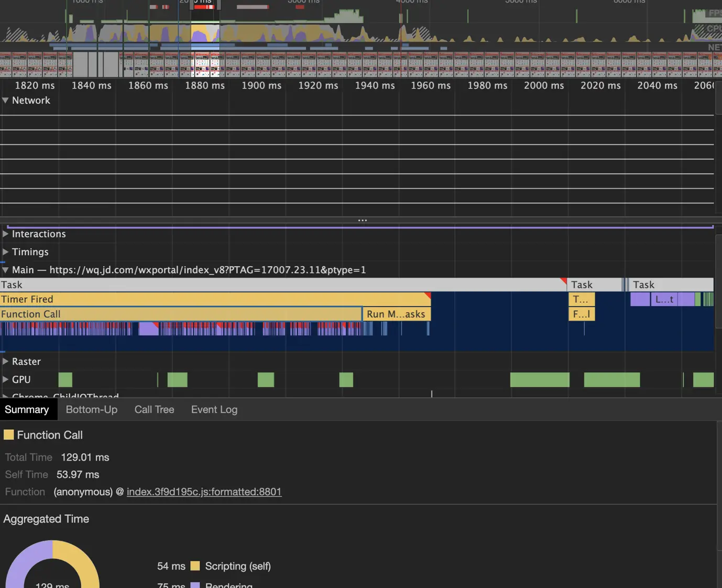Select the Event Log tab
Viewport: 722px width, 588px height.
coord(214,410)
